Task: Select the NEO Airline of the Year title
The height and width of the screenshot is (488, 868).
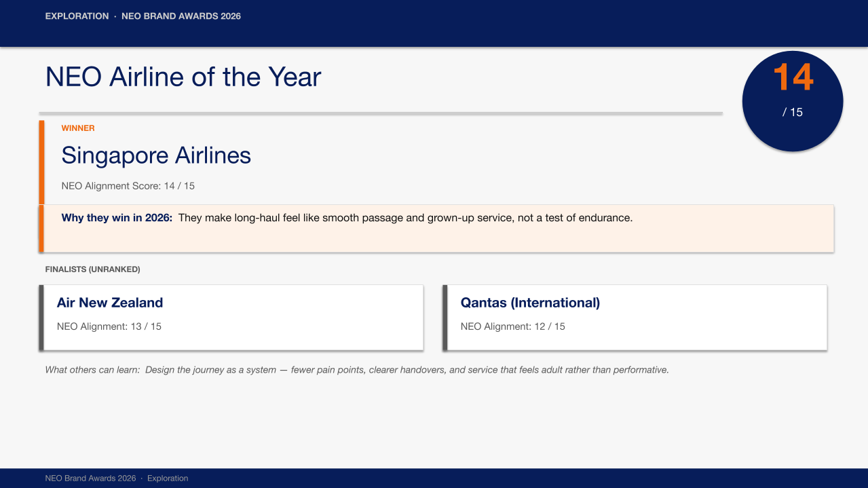Action: 183,77
